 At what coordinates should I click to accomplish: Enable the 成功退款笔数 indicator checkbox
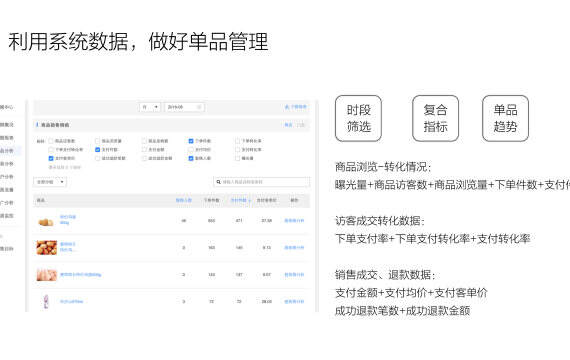[x=97, y=158]
